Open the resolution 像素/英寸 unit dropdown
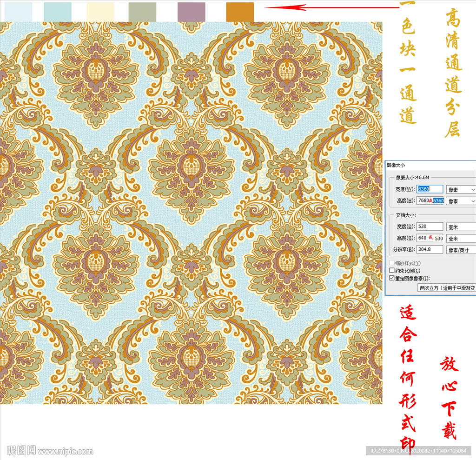The image size is (476, 460). click(461, 250)
